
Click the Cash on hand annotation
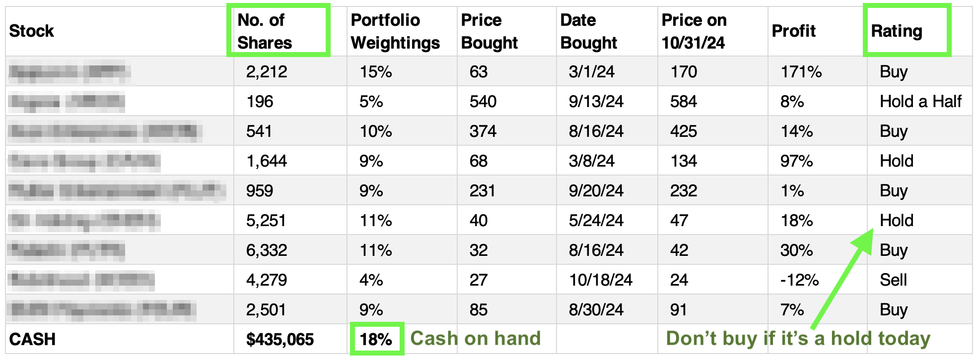coord(475,338)
